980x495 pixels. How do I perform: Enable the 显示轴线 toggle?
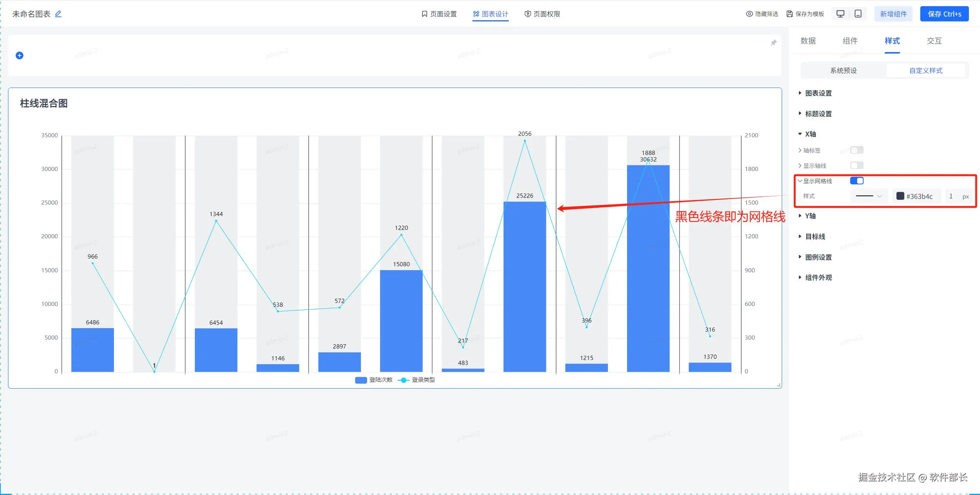(857, 166)
